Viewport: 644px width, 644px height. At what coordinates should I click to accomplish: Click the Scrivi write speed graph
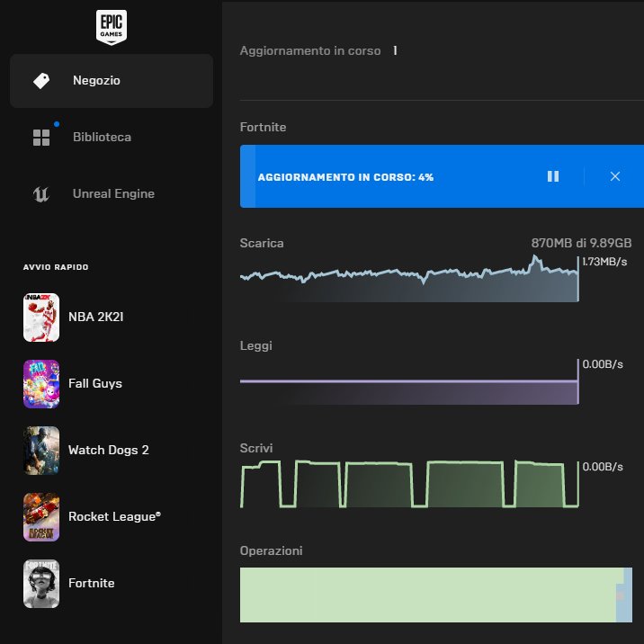click(x=409, y=484)
